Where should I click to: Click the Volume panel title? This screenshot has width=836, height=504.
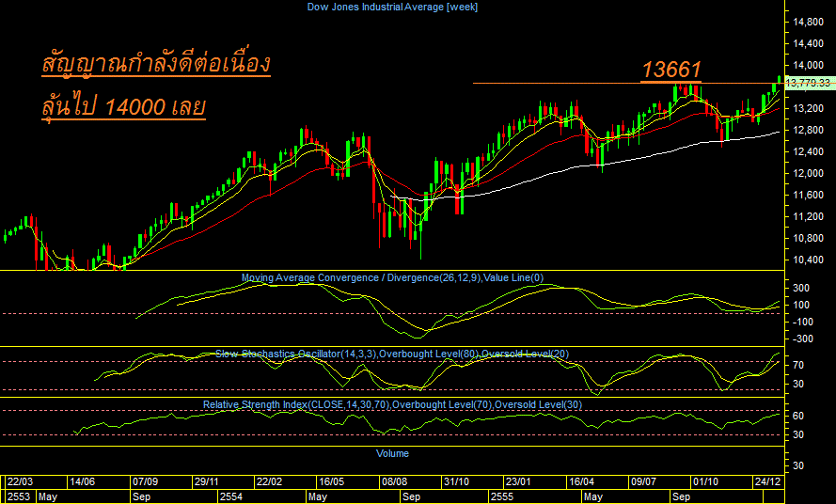(392, 454)
